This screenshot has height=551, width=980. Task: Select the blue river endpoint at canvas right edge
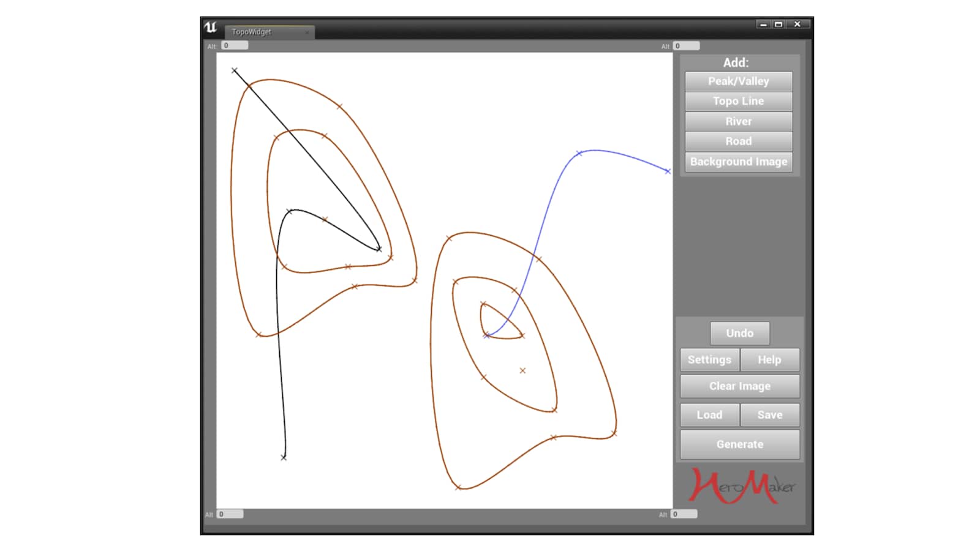(x=668, y=171)
